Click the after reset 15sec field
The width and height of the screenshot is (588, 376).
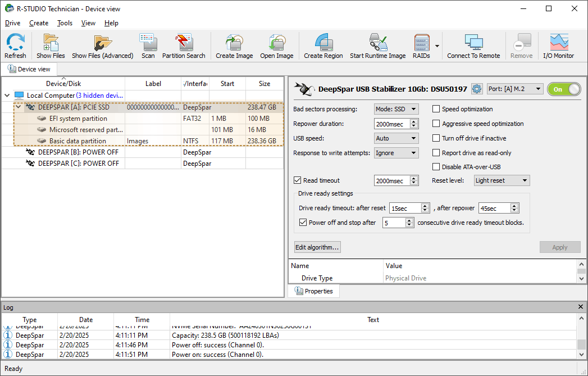pyautogui.click(x=405, y=208)
